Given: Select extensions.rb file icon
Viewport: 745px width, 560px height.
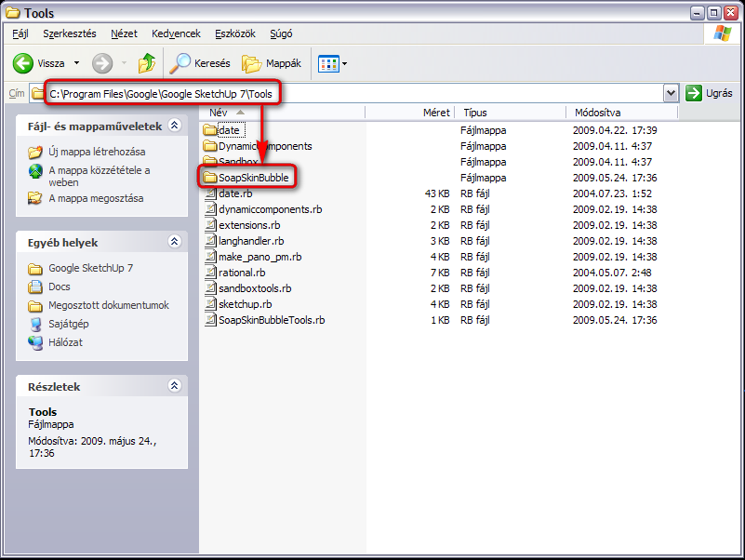Looking at the screenshot, I should (210, 225).
